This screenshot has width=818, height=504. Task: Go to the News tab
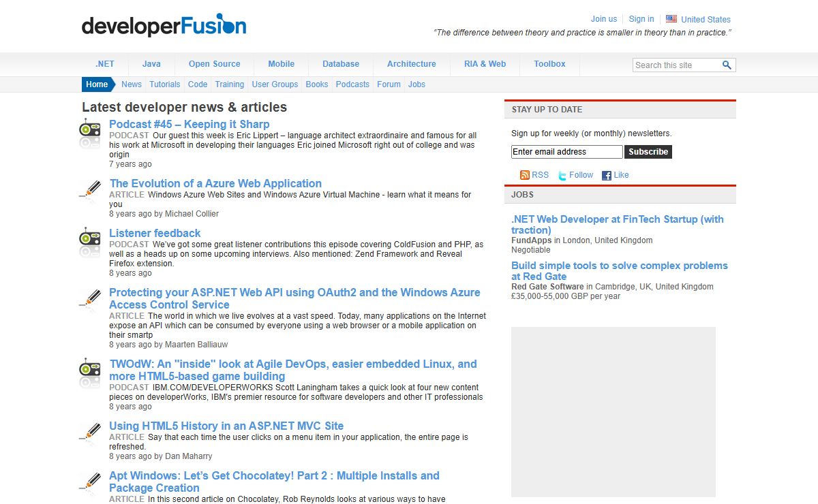click(132, 84)
